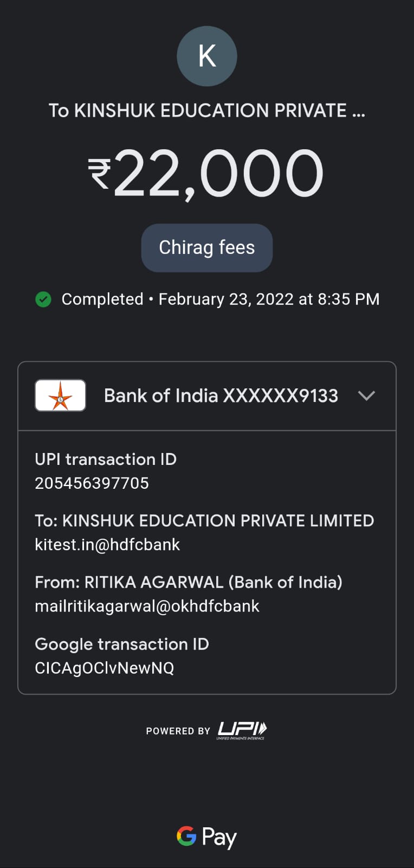The width and height of the screenshot is (414, 868).
Task: Expand the Bank of India account chevron
Action: [367, 395]
